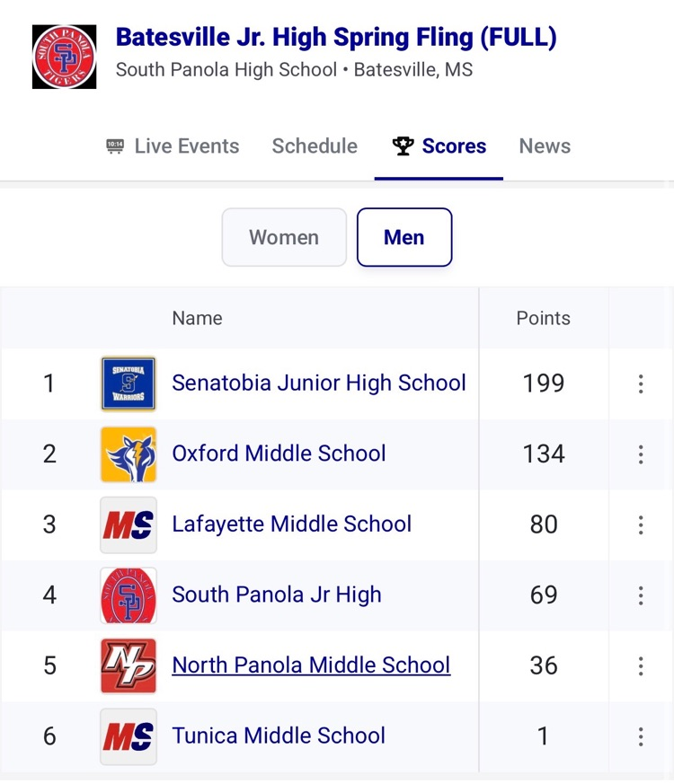Select the Men scores toggle
Image resolution: width=674 pixels, height=784 pixels.
coord(404,237)
